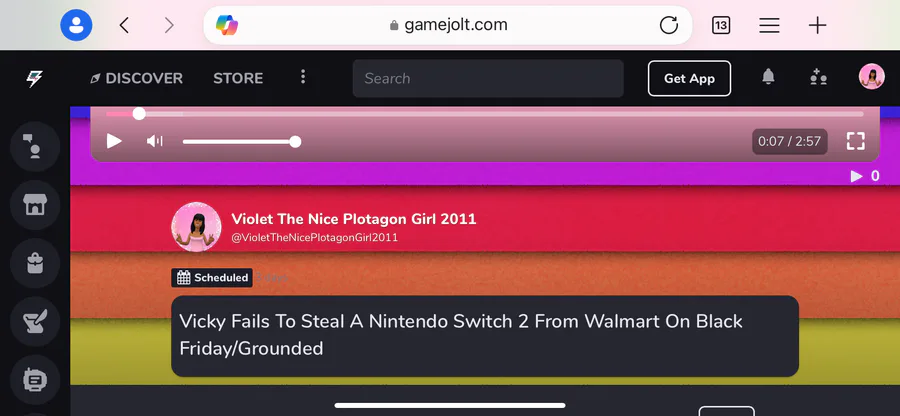This screenshot has height=416, width=900.
Task: Open the friend requests icon
Action: pyautogui.click(x=818, y=77)
